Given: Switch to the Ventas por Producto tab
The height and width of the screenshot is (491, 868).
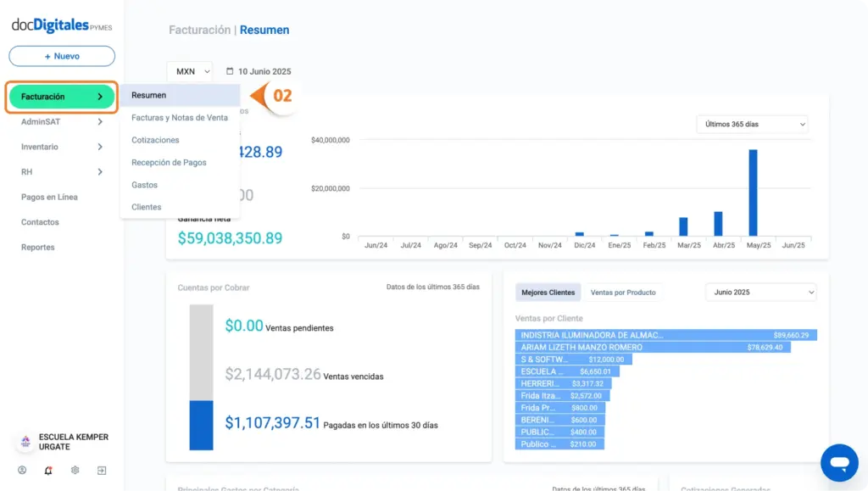Looking at the screenshot, I should [x=623, y=293].
